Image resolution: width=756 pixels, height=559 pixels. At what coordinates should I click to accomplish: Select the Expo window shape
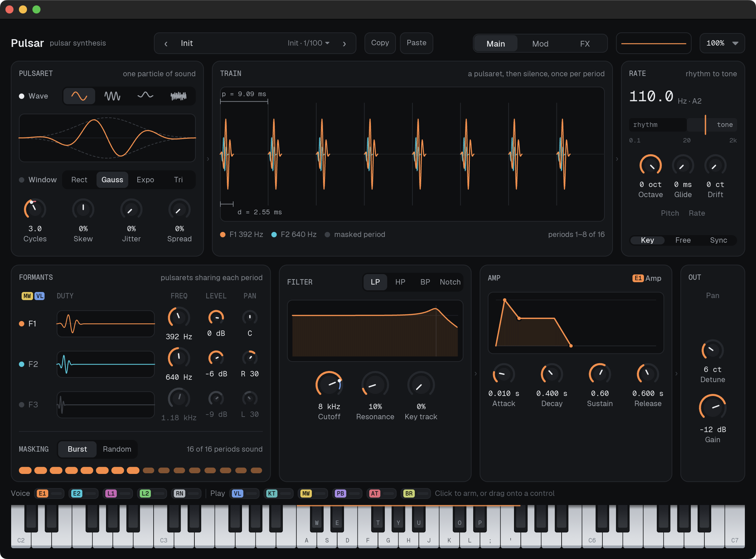coord(145,180)
